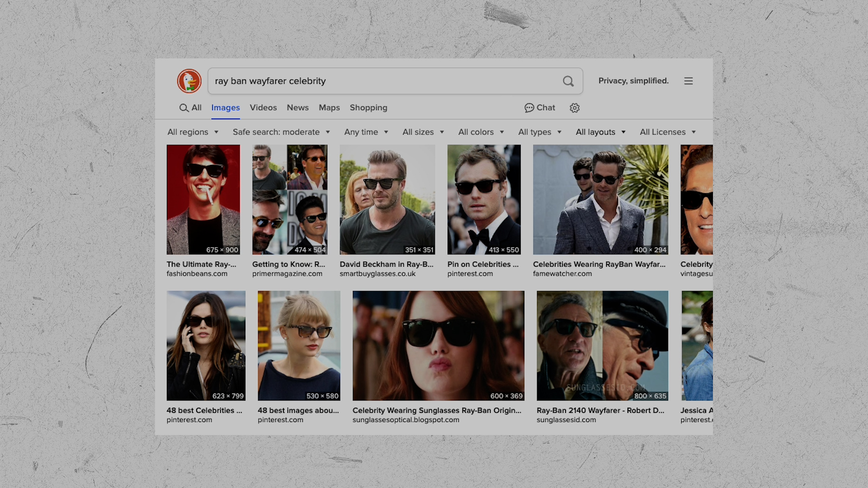This screenshot has height=488, width=868.
Task: Expand Safe search: moderate dropdown
Action: tap(281, 132)
